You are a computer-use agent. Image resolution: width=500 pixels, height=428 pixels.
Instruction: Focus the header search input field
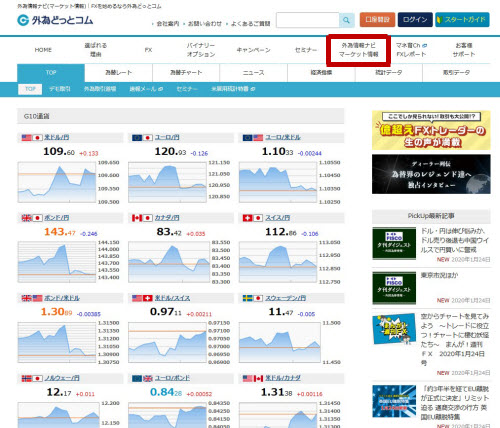pos(308,20)
